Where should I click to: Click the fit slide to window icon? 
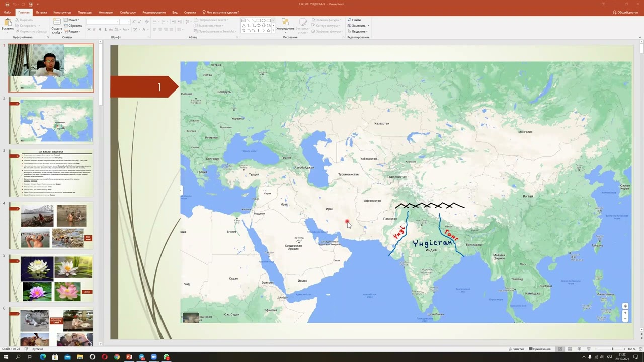639,349
